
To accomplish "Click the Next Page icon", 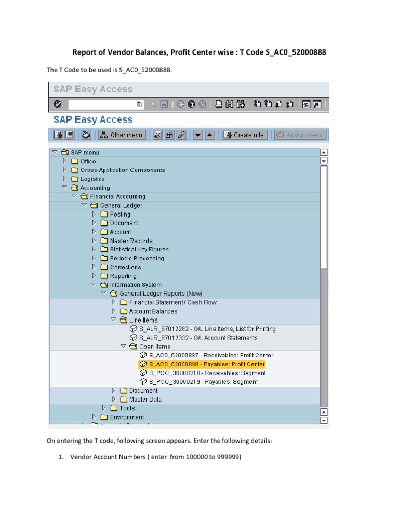I will 279,104.
